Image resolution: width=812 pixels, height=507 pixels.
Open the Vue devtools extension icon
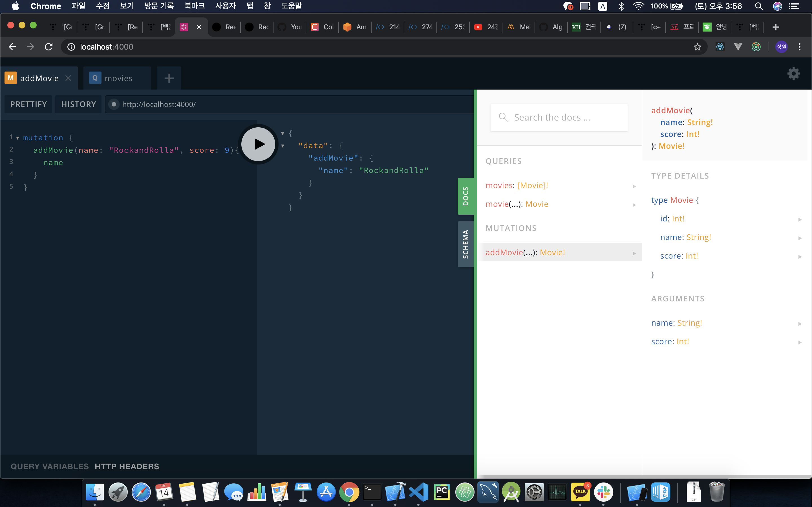point(738,47)
